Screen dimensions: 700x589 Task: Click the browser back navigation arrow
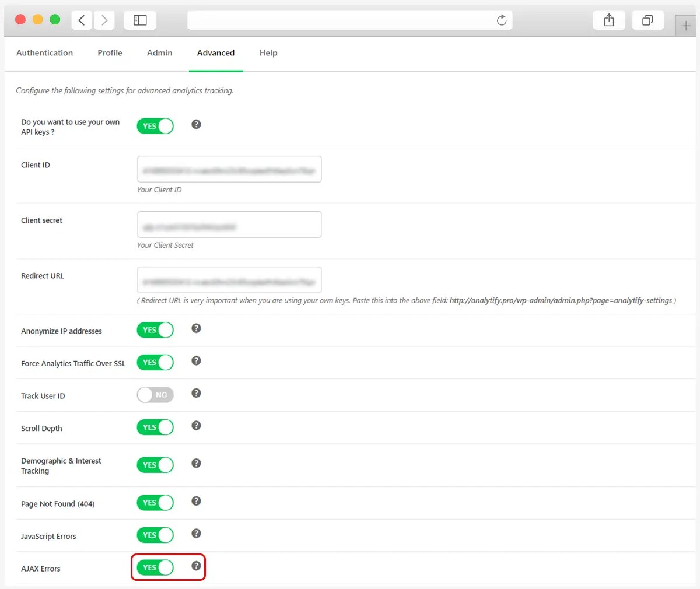[x=81, y=20]
